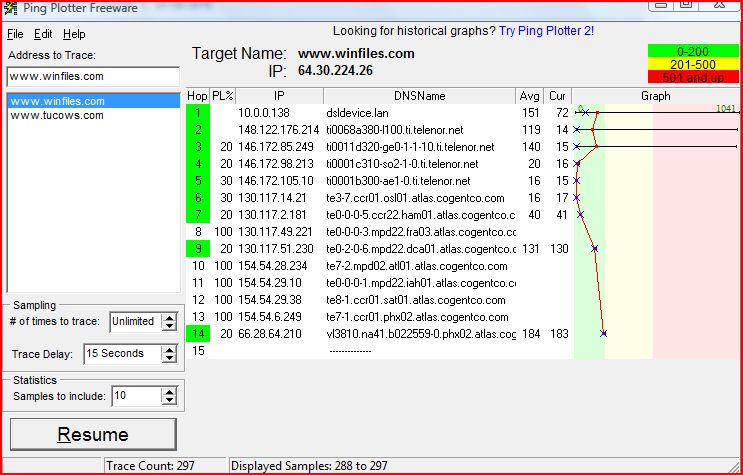This screenshot has width=743, height=475.
Task: Click te7-2.mpd02.atl01.atlas.cogentco.com
Action: tap(417, 266)
